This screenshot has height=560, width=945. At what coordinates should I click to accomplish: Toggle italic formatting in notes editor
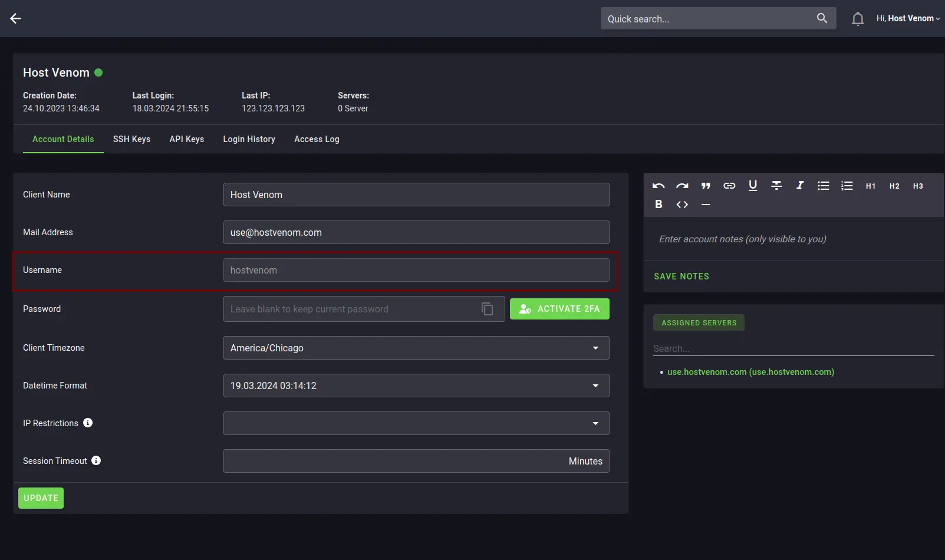coord(800,185)
